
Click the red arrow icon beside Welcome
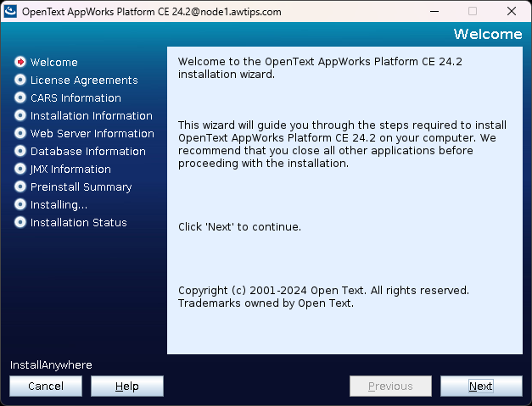click(20, 62)
